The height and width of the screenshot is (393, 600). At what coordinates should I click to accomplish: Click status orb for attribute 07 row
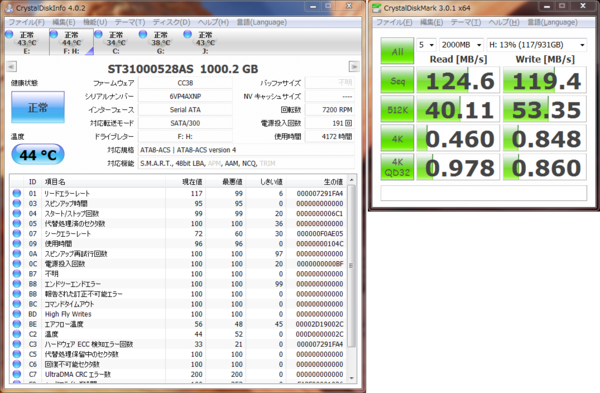pos(17,233)
